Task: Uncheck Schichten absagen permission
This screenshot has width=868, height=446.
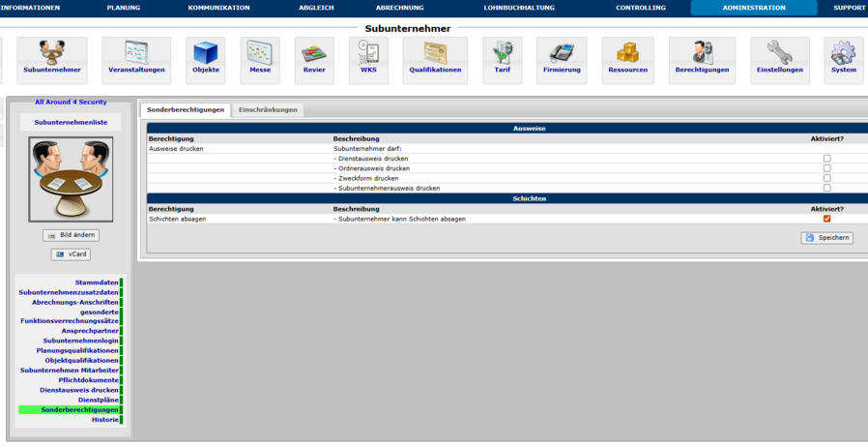Action: [826, 219]
